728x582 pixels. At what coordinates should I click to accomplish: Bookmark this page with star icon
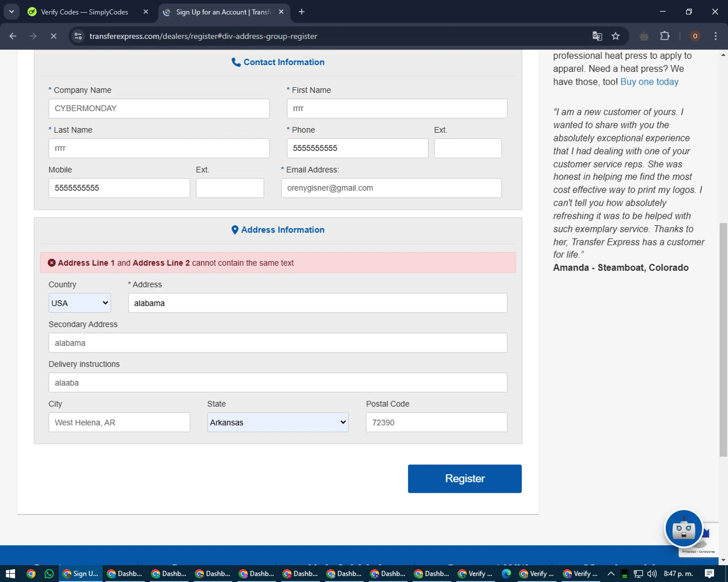pyautogui.click(x=615, y=36)
